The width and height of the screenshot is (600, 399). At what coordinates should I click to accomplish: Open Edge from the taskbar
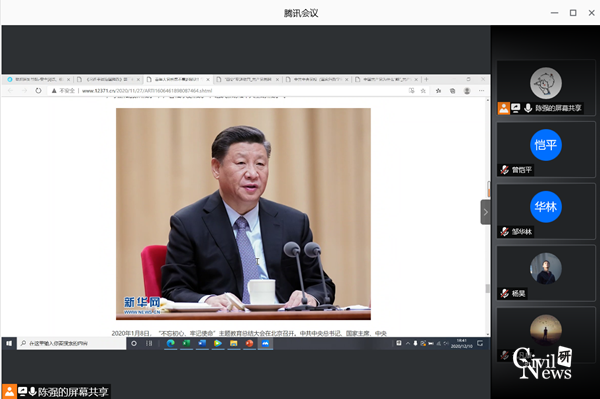[171, 344]
